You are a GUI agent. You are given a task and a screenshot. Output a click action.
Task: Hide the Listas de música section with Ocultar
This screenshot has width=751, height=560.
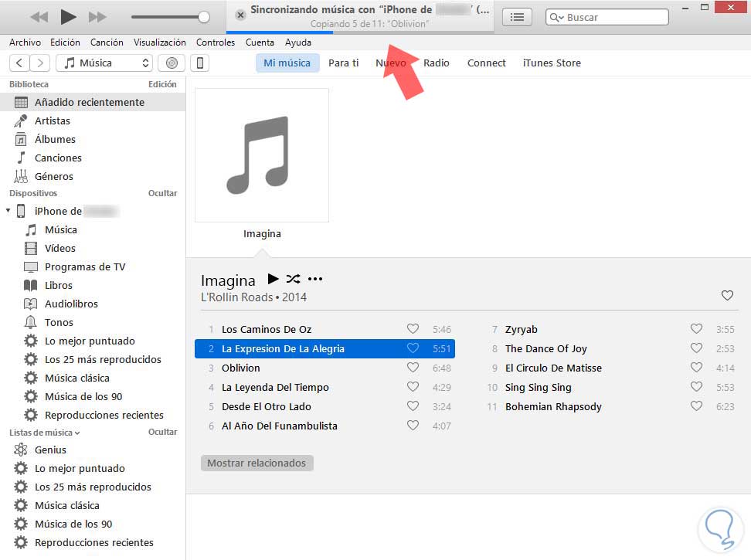point(162,433)
